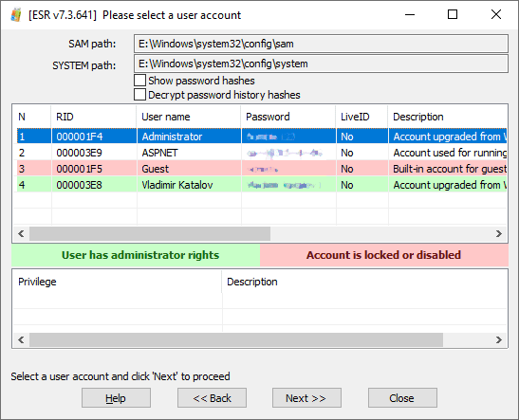
Task: Click RID 000001F4 cell
Action: pos(80,137)
